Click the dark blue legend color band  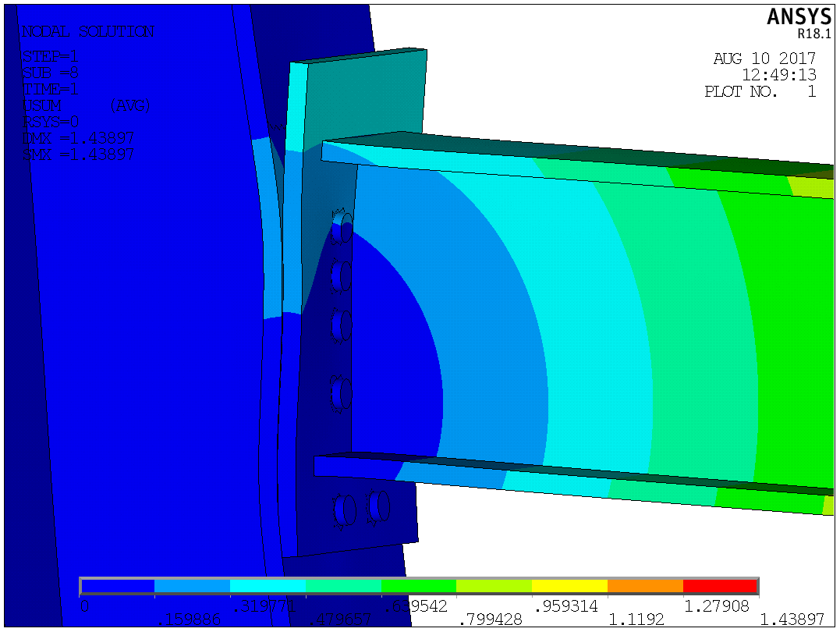[x=117, y=586]
